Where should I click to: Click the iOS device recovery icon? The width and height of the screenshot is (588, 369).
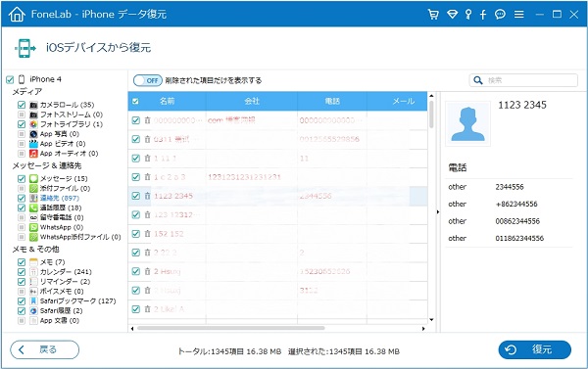[25, 48]
